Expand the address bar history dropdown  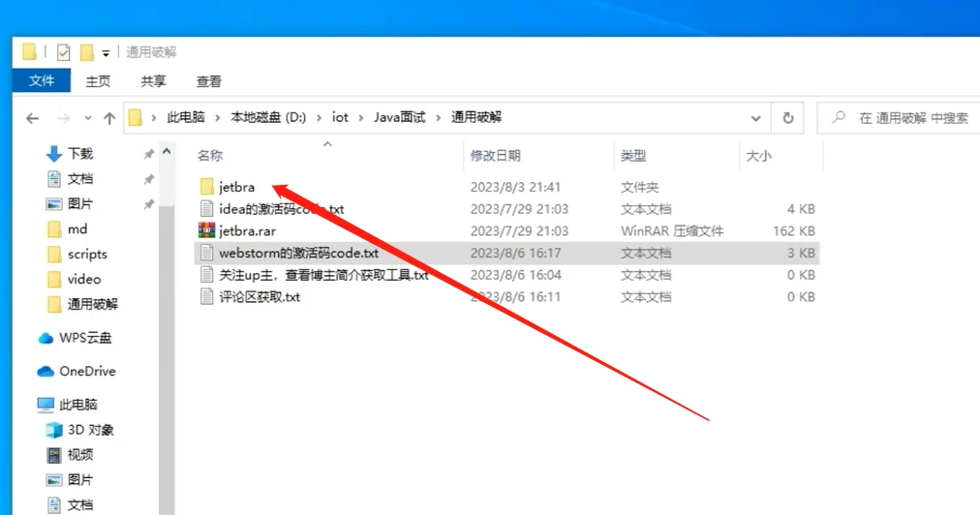(755, 117)
